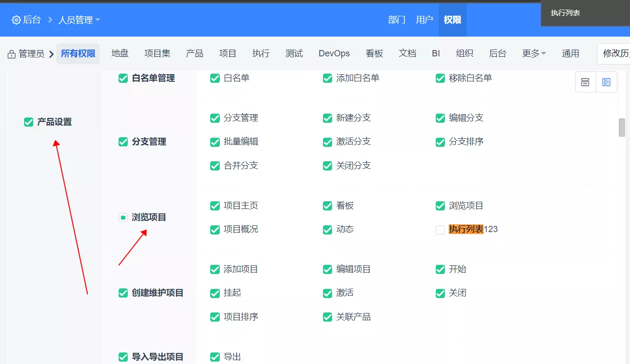Toggle the 创建维护项目 group checkbox
Screen dimensions: 630x364
click(123, 293)
